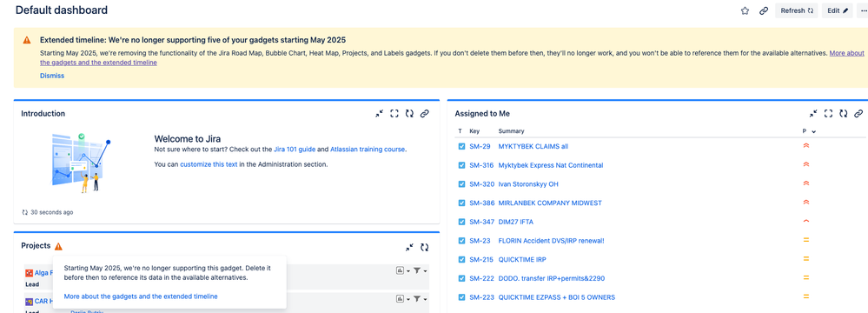Open the more actions ellipsis menu
Viewport: 868px width, 313px height.
[862, 10]
